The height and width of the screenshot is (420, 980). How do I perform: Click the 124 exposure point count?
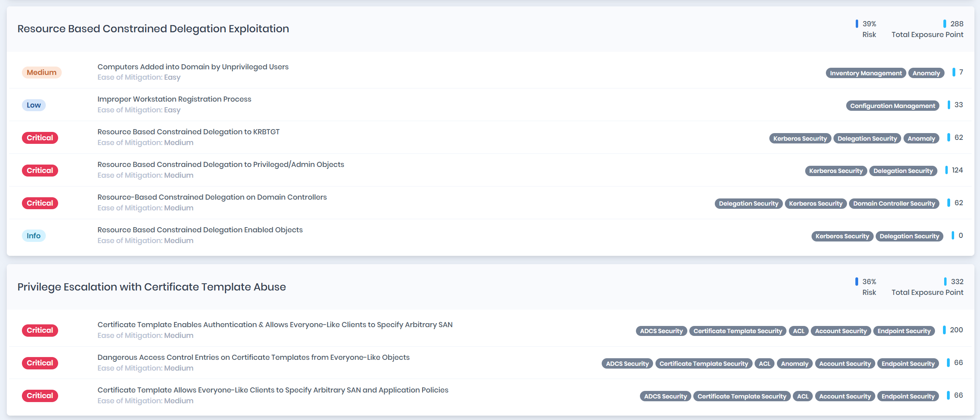click(957, 171)
